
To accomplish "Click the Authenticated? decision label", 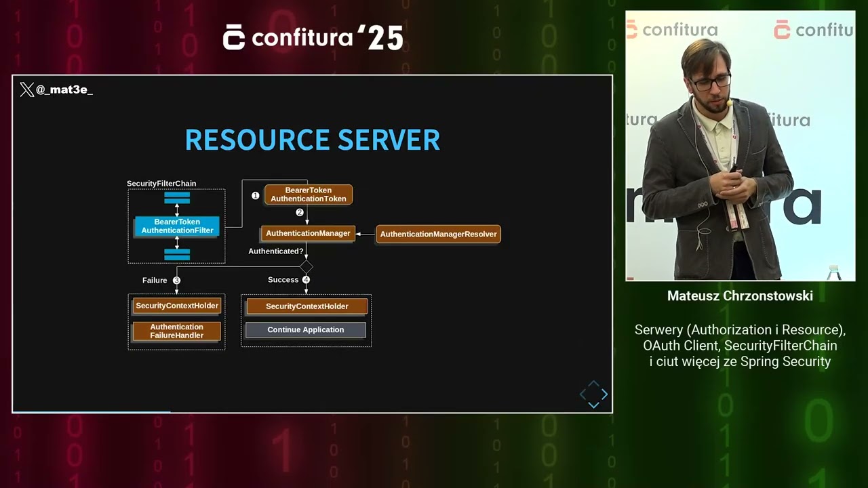I will click(x=276, y=251).
